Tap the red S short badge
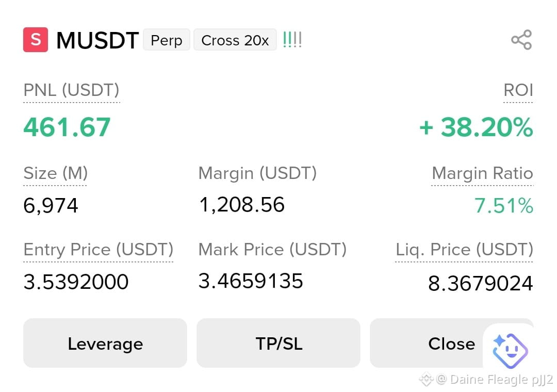Screen dimensions: 557x392 pos(36,39)
